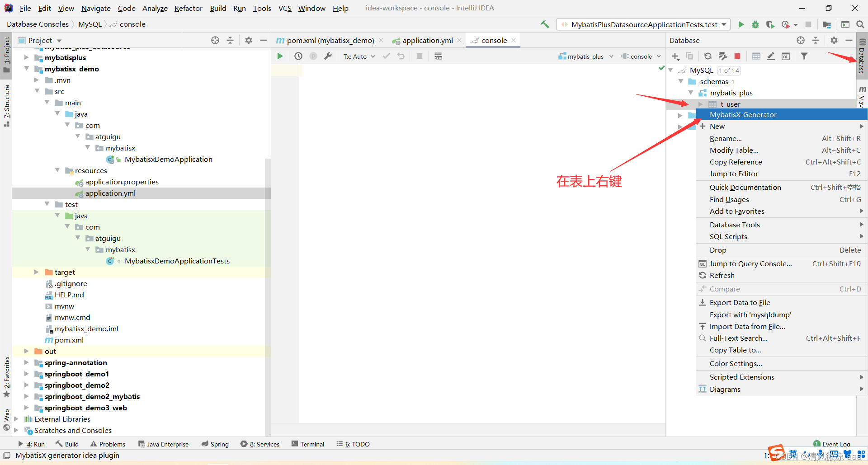868x465 pixels.
Task: Select MybatisX-Generator from the context menu
Action: pyautogui.click(x=743, y=114)
